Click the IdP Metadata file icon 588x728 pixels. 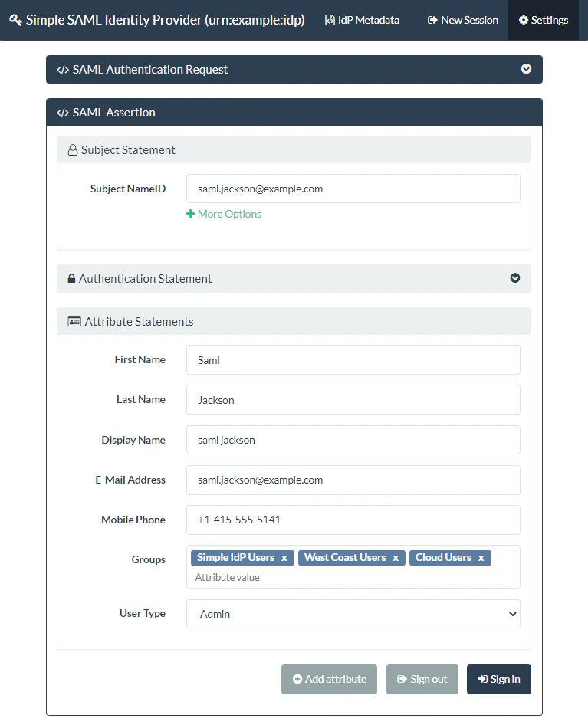[x=330, y=20]
